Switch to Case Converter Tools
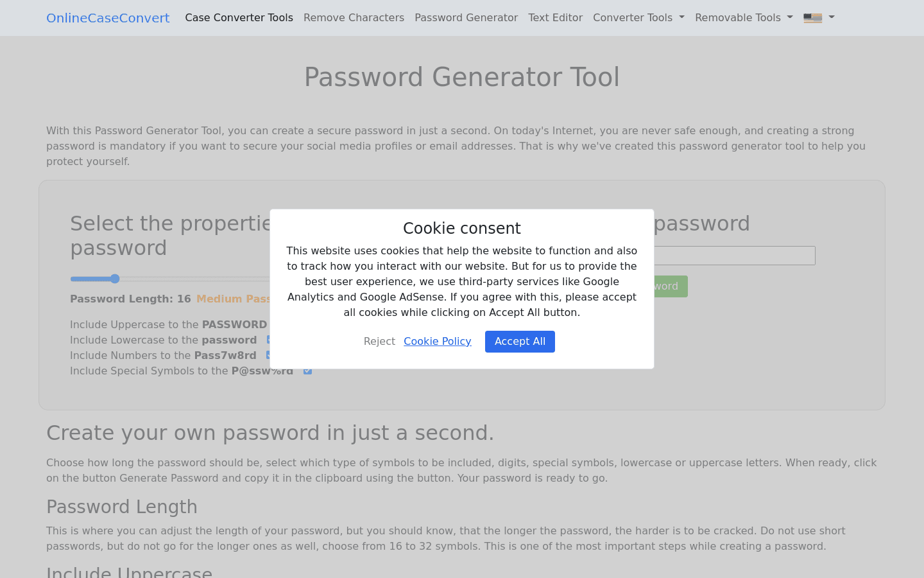The width and height of the screenshot is (924, 578). 239,17
